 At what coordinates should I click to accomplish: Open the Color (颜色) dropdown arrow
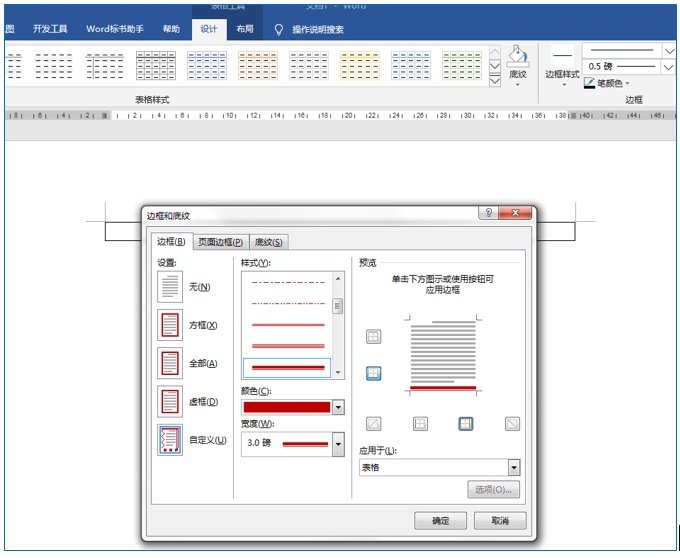click(338, 407)
